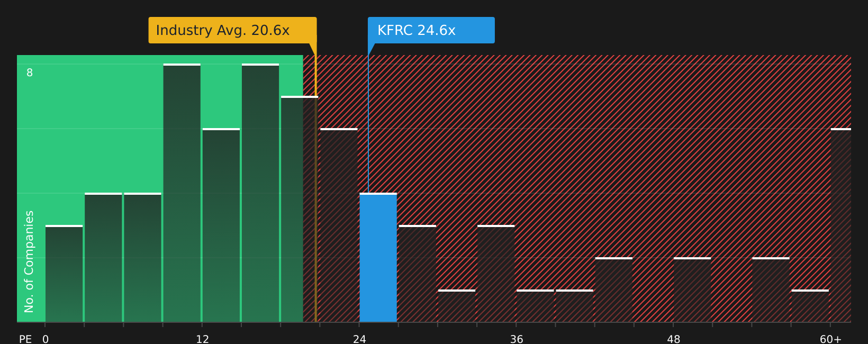
Task: Click the '8' y-axis value
Action: (x=30, y=73)
